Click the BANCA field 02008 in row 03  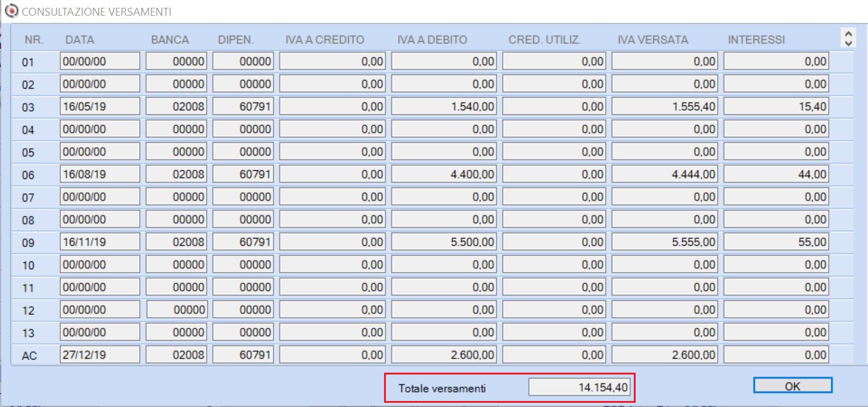coord(177,107)
